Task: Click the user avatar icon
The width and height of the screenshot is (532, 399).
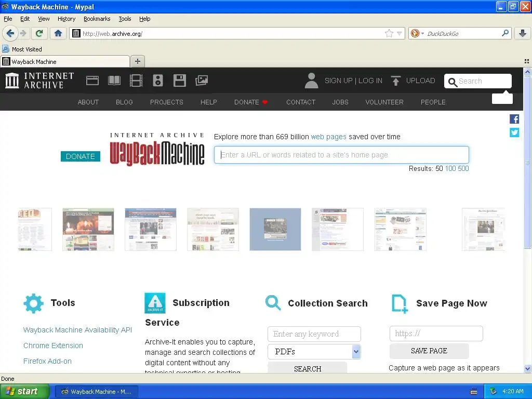Action: pos(311,81)
